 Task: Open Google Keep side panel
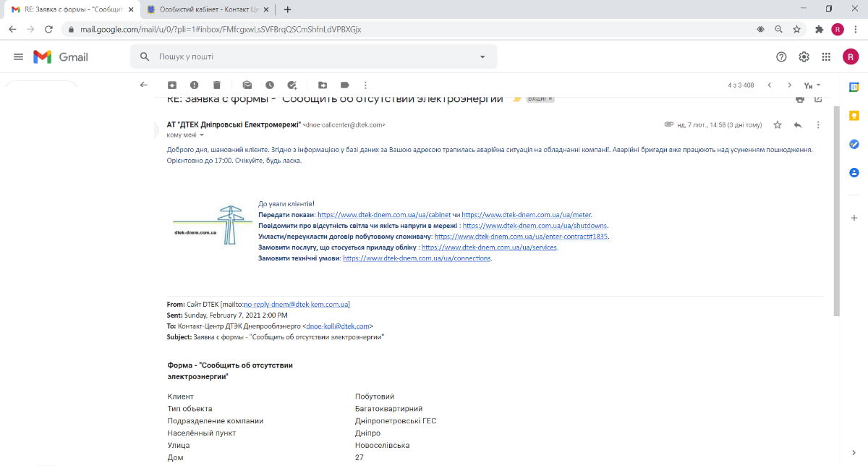click(x=854, y=115)
